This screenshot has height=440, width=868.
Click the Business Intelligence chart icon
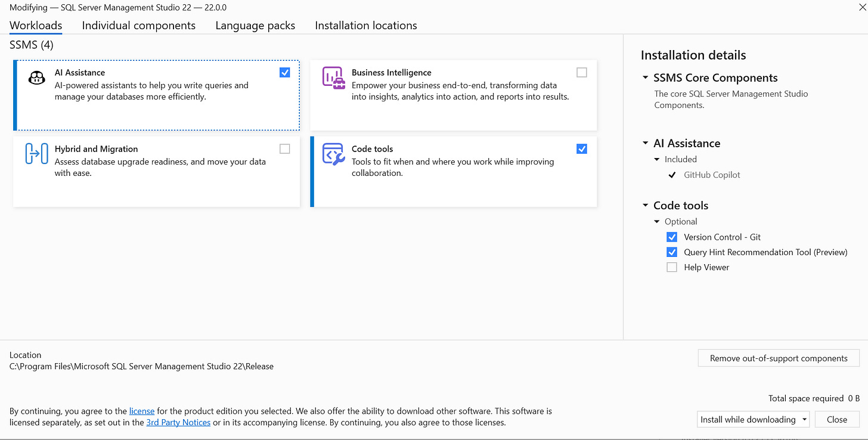click(334, 78)
